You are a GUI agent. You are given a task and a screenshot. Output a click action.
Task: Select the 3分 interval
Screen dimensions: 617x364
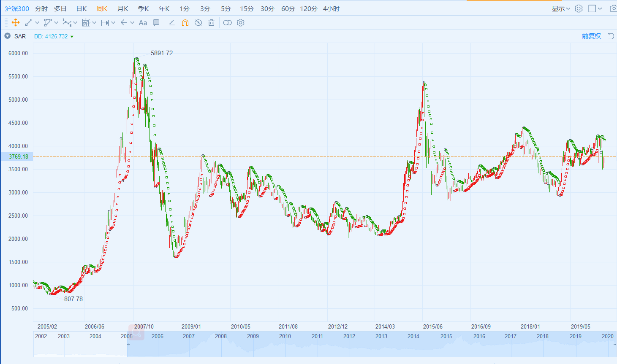click(205, 8)
